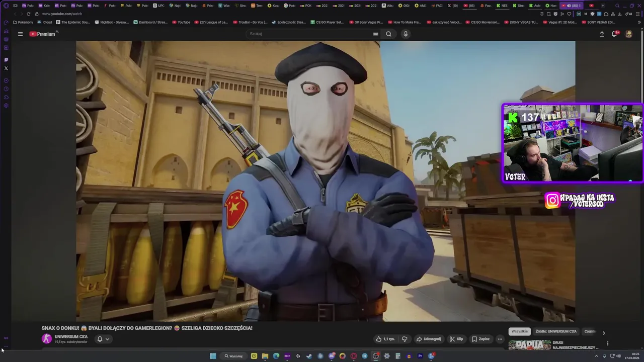
Task: Select the Wszystkie filter chip
Action: point(520,331)
